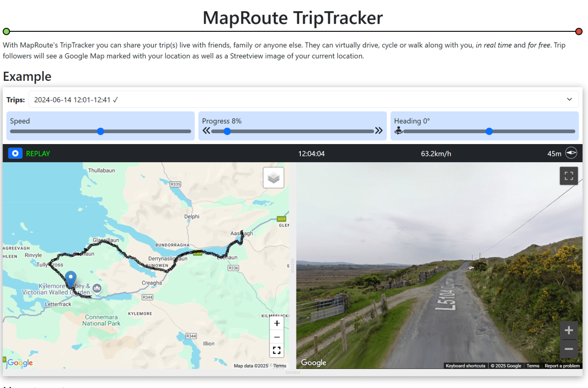Rewind progress with the double-left chevrons

coord(206,131)
